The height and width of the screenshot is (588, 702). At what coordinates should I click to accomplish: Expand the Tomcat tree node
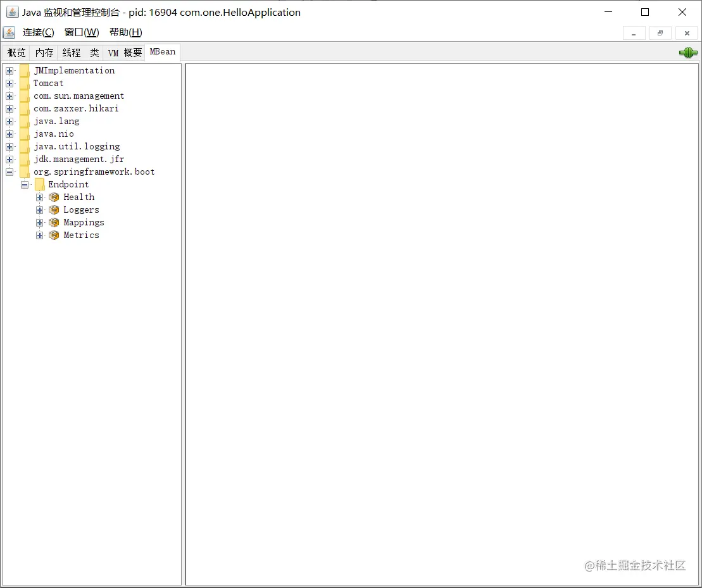coord(9,84)
